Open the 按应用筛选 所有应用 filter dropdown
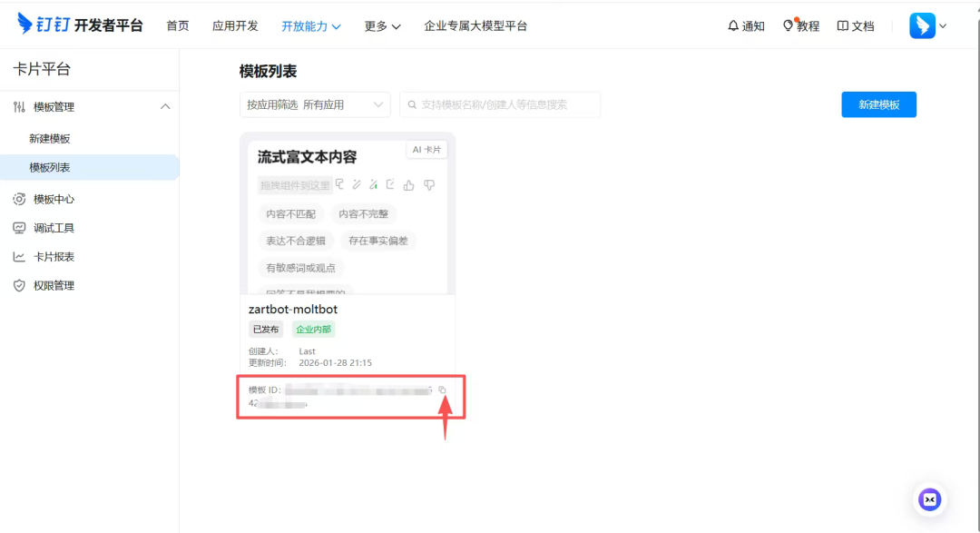The width and height of the screenshot is (980, 533). [315, 104]
